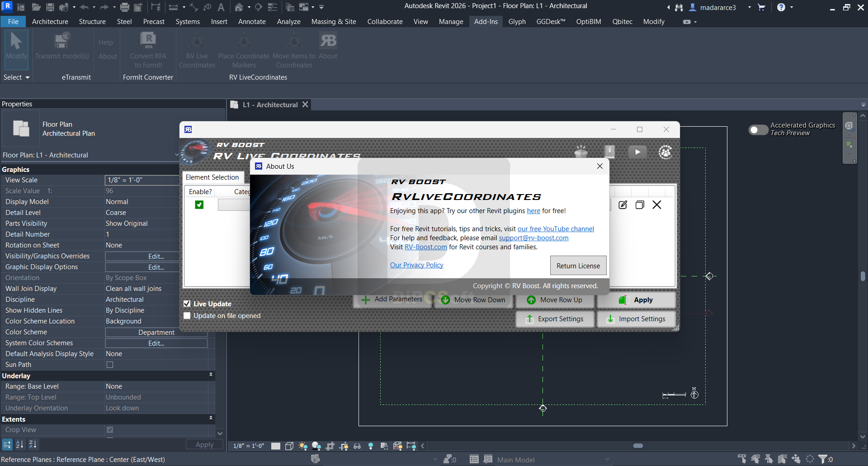
Task: Click the Crop View icon in view control bar
Action: click(330, 446)
